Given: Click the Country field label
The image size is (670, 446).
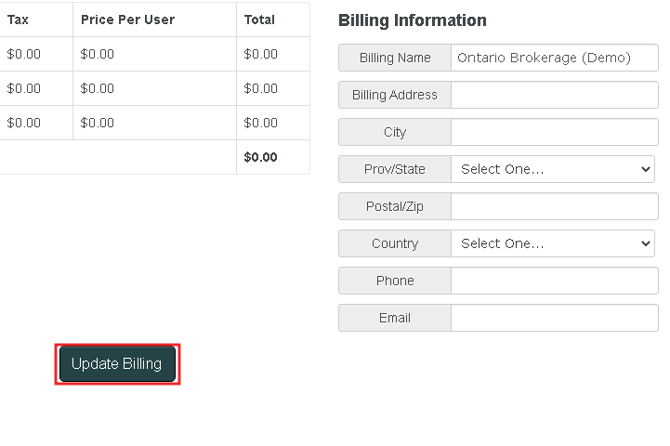Looking at the screenshot, I should (395, 243).
